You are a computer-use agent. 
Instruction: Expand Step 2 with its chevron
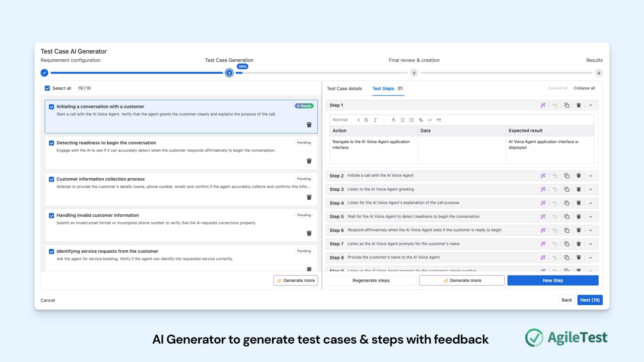591,176
